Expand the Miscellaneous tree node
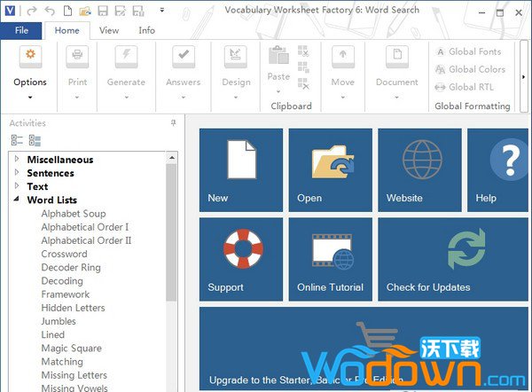This screenshot has width=532, height=392. click(17, 159)
